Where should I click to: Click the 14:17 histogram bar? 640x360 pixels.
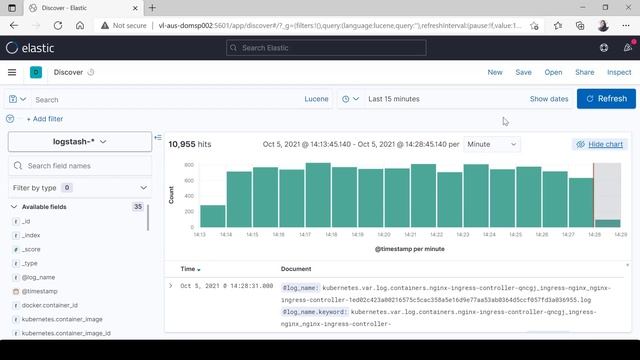318,195
